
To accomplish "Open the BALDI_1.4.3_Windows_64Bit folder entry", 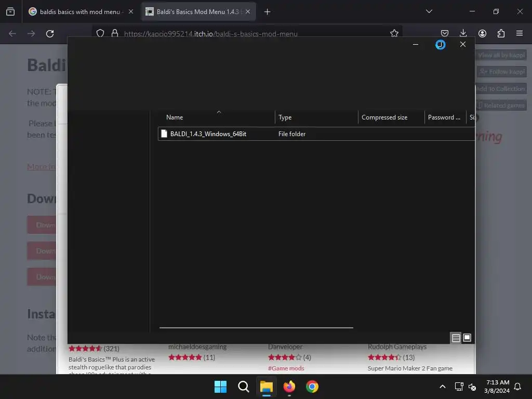I will 208,134.
